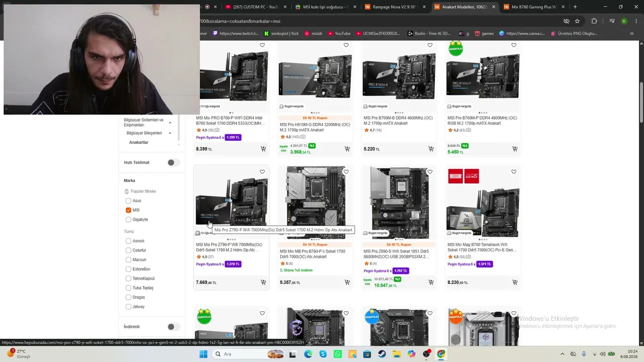The image size is (644, 362).
Task: Open File Explorer from the taskbar
Action: pos(397,354)
